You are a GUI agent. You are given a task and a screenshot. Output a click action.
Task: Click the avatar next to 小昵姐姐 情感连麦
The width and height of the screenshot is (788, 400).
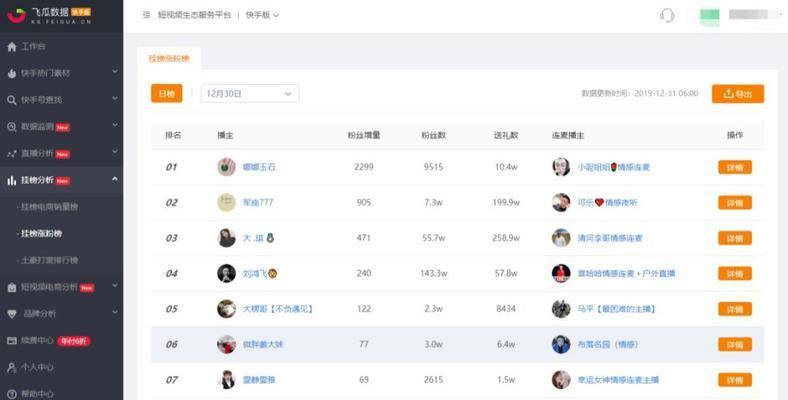(561, 167)
